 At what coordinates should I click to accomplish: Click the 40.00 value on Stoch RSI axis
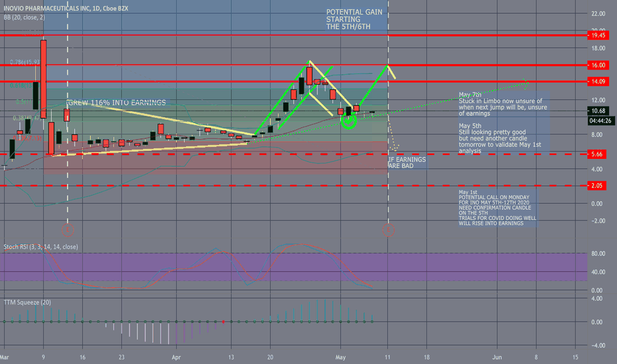point(598,272)
